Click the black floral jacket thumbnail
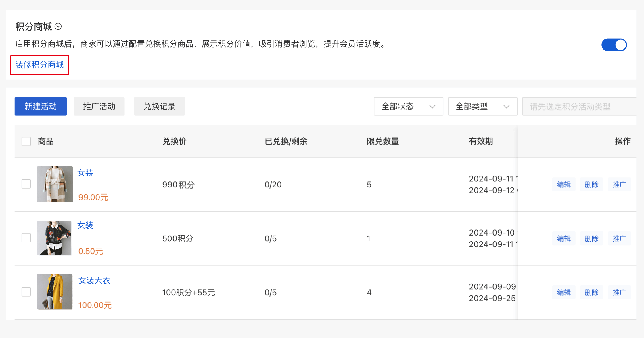Image resolution: width=644 pixels, height=338 pixels. point(54,238)
